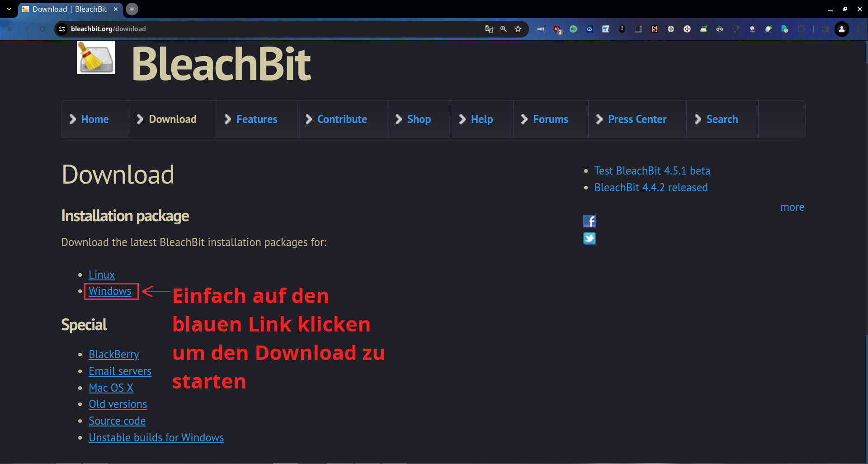The height and width of the screenshot is (464, 868).
Task: Open the uBlock Origin extension with badge 3
Action: tap(558, 29)
